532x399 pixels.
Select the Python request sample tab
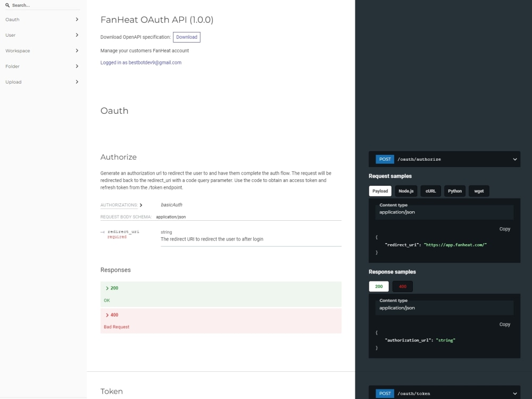tap(455, 191)
